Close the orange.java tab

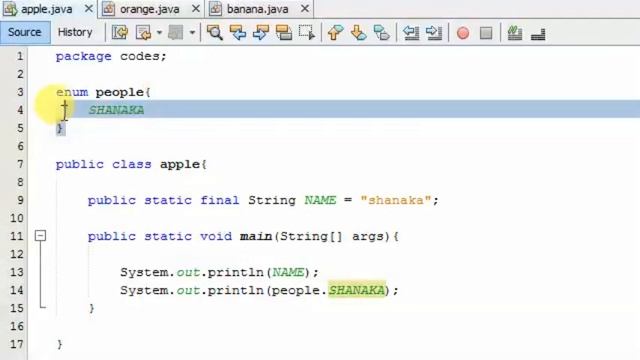point(196,9)
